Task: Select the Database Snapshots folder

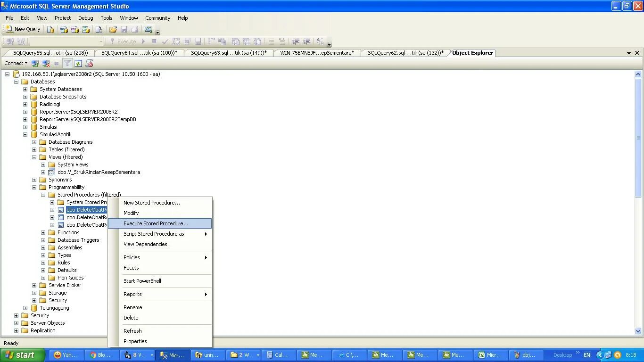Action: [63, 97]
